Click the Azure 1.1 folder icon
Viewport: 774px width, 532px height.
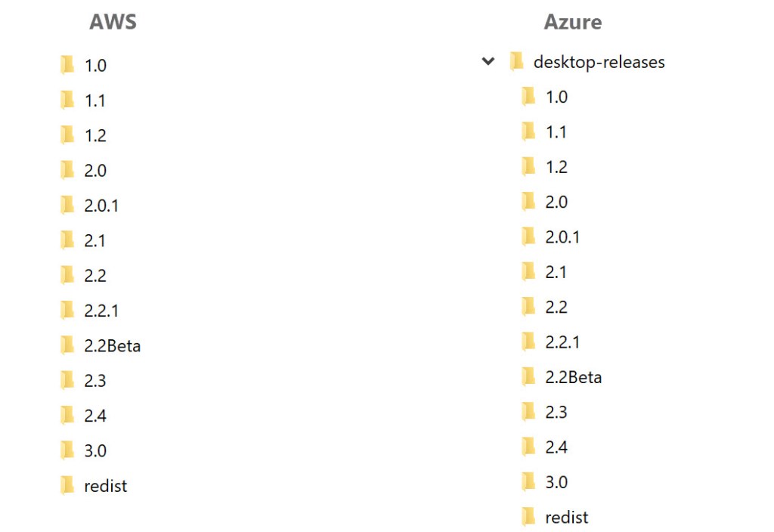pos(529,131)
